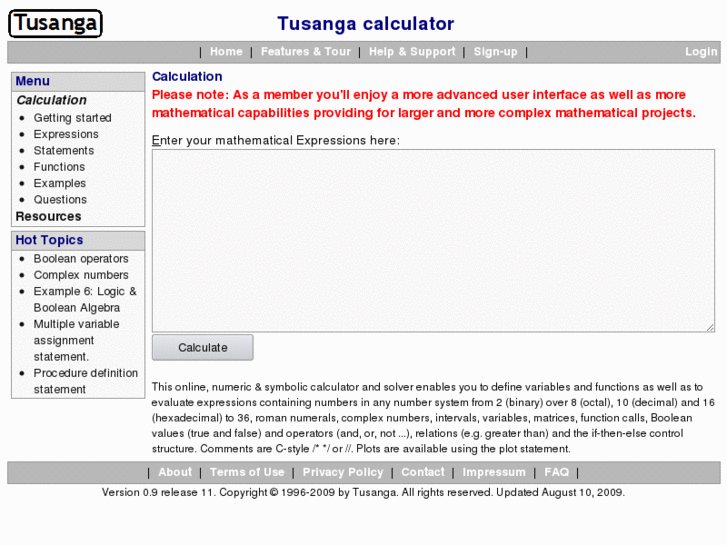
Task: Focus the mathematical expressions text area
Action: [433, 240]
